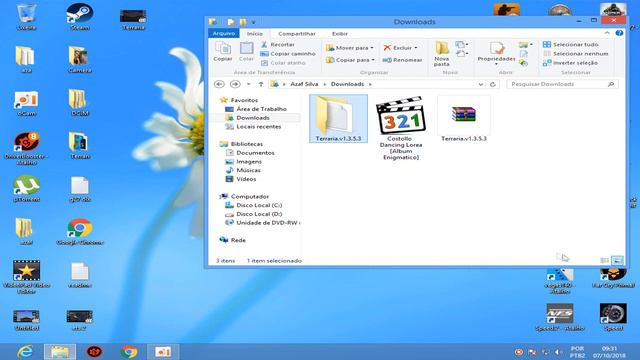
Task: Open Internet Explorer from the taskbar
Action: (x=25, y=351)
